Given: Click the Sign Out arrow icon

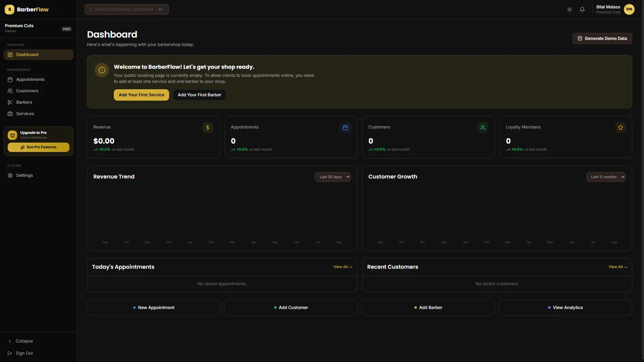Looking at the screenshot, I should tap(10, 353).
